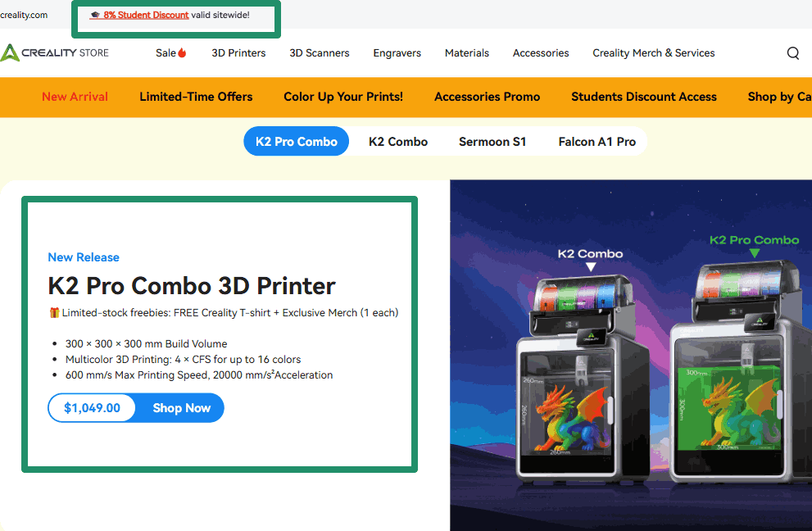Open the Engravers menu
Screen dimensions: 812x531
tap(397, 52)
